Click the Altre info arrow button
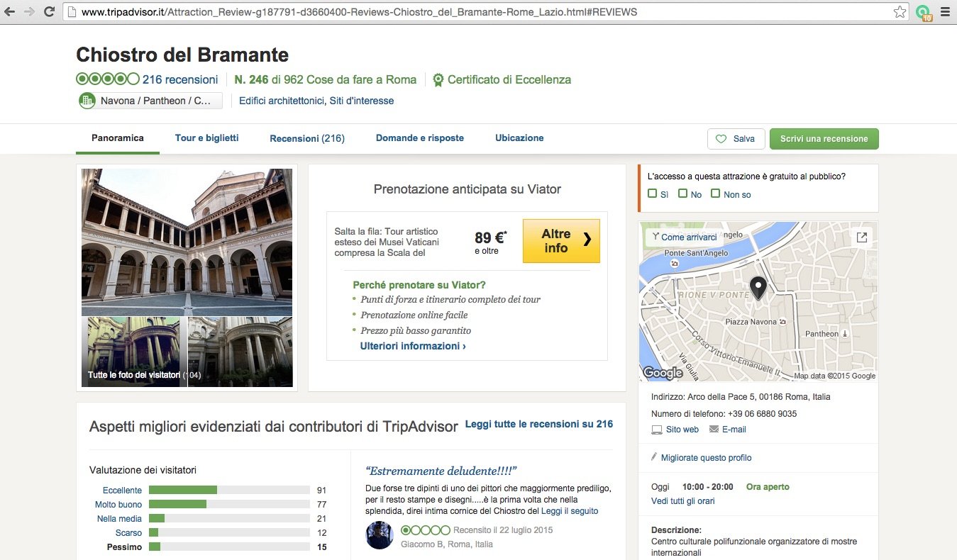This screenshot has height=560, width=957. [x=561, y=241]
